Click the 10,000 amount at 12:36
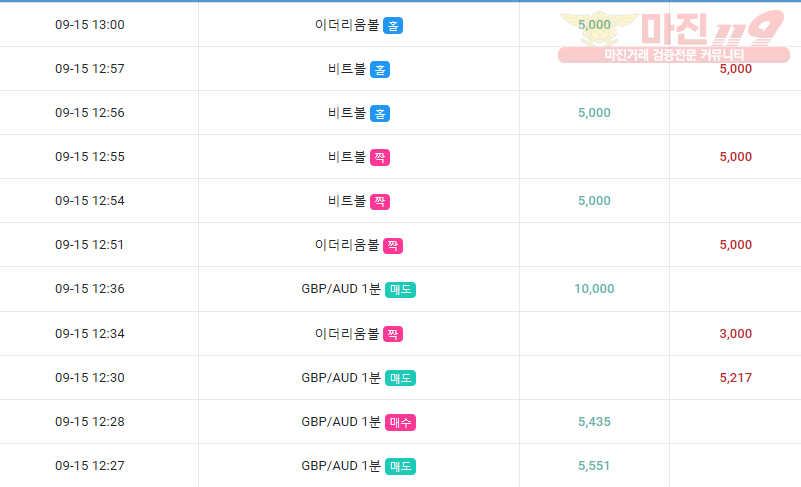Image resolution: width=801 pixels, height=487 pixels. click(594, 289)
